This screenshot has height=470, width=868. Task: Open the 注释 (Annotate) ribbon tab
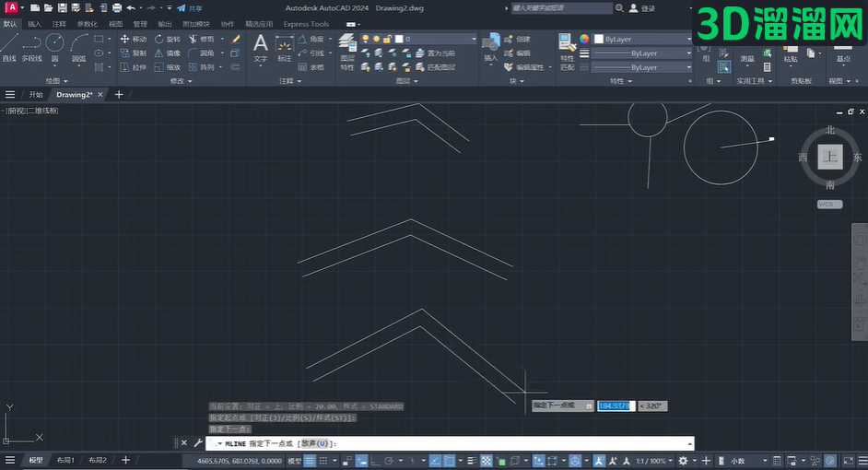59,24
